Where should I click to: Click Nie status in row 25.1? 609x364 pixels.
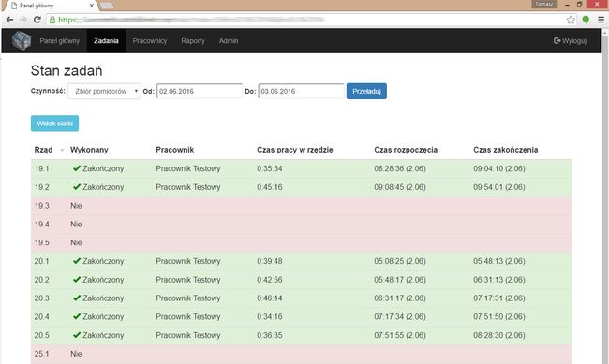pos(76,354)
